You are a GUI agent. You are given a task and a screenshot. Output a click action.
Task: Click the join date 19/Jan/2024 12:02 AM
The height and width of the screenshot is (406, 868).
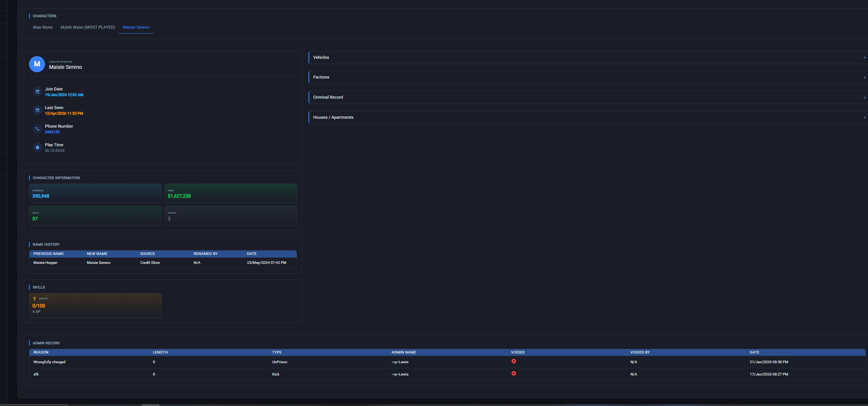[64, 95]
